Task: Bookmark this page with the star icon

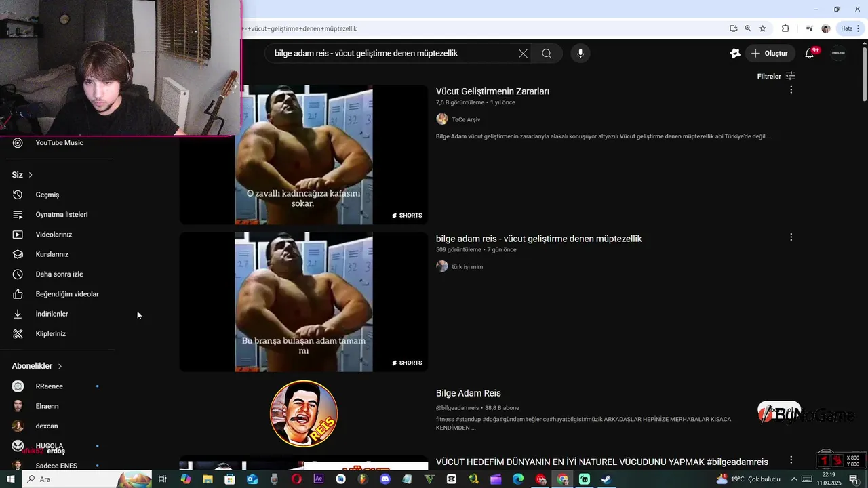Action: (x=763, y=28)
